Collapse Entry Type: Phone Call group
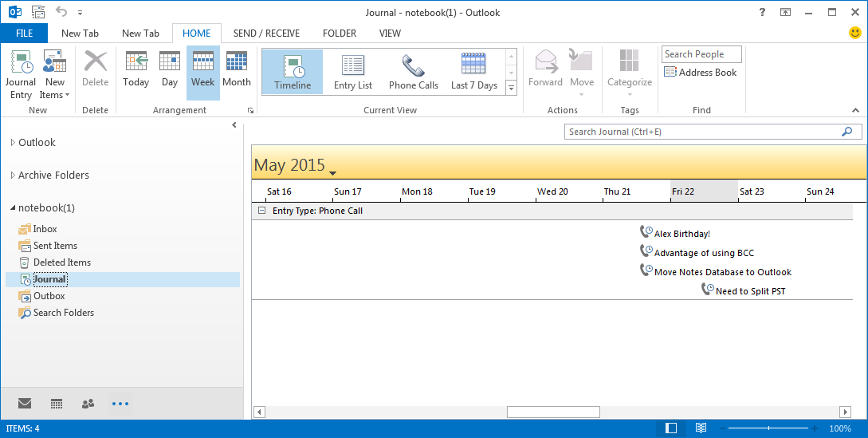Screen dimensions: 868x438 [262, 211]
